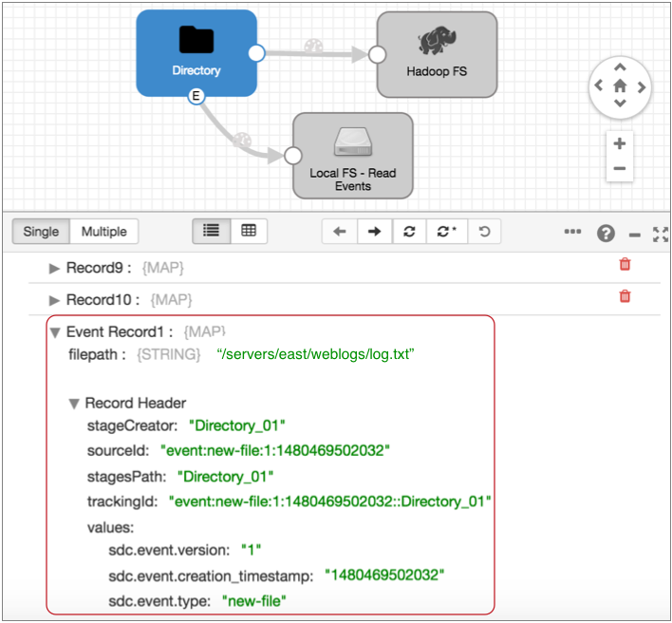Image resolution: width=672 pixels, height=623 pixels.
Task: Open the three-dots more options menu
Action: [572, 232]
